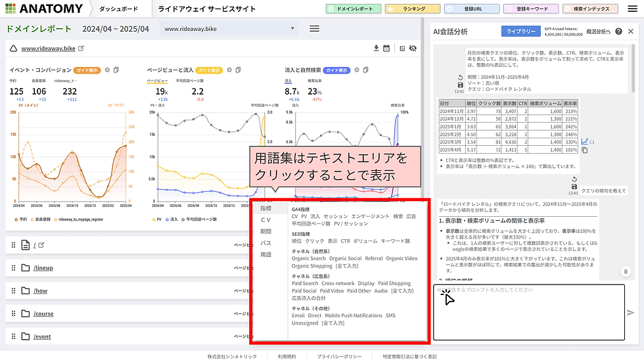Click the ANATOMY logo icon

tap(11, 9)
